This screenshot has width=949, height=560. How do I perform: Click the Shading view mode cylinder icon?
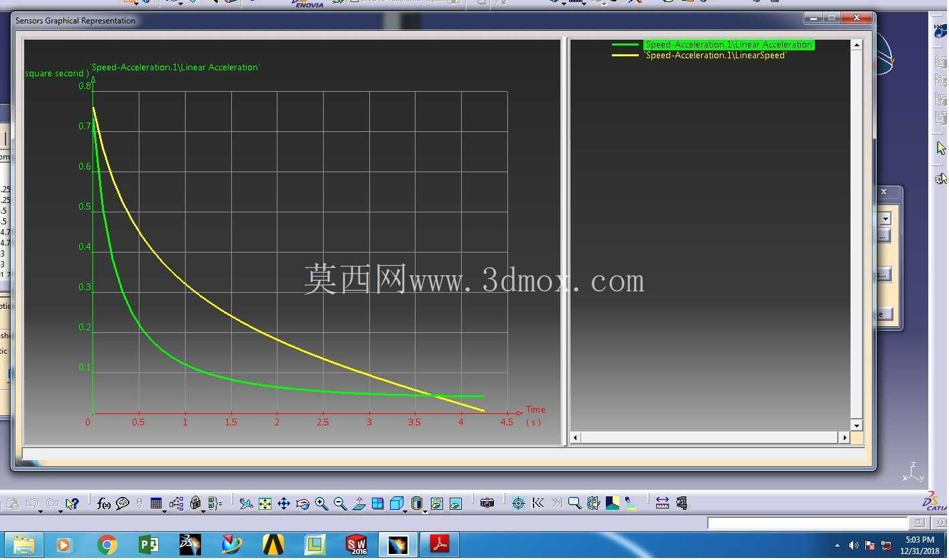pos(416,503)
